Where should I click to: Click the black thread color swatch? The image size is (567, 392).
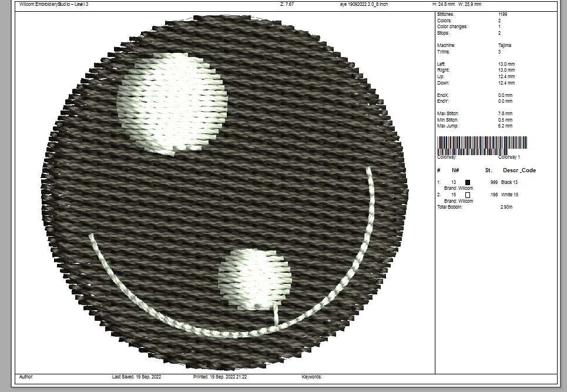click(468, 183)
